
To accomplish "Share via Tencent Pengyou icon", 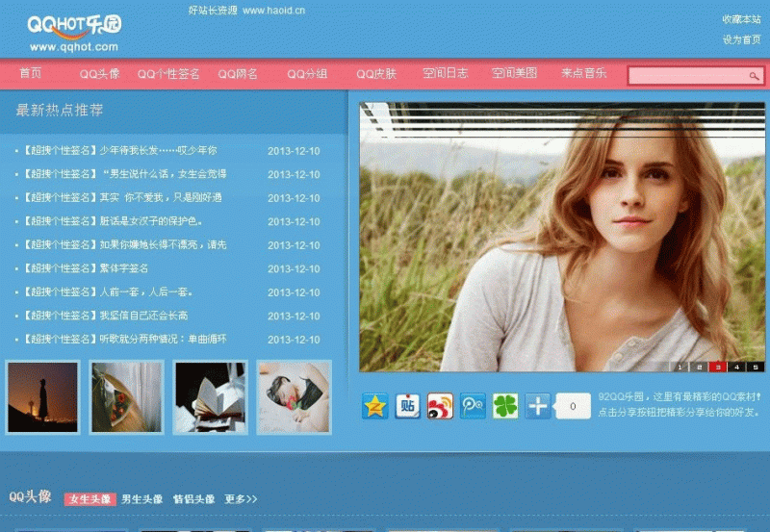I will (x=473, y=406).
